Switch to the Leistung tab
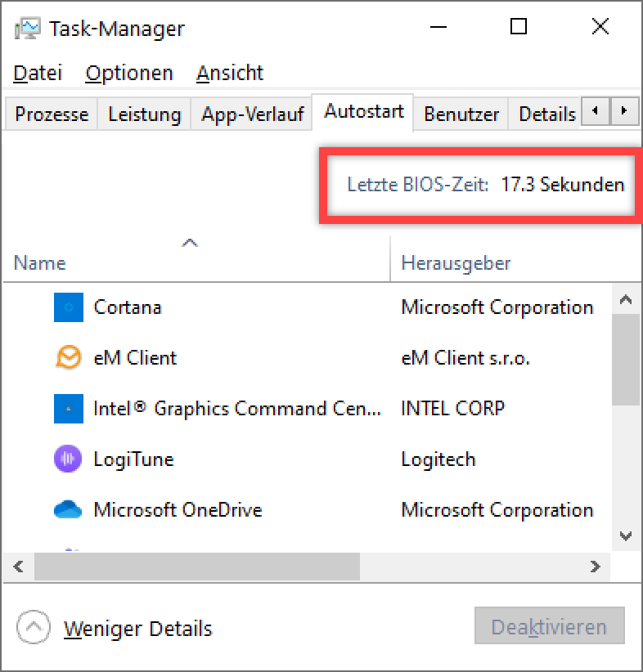The width and height of the screenshot is (643, 672). pyautogui.click(x=144, y=114)
